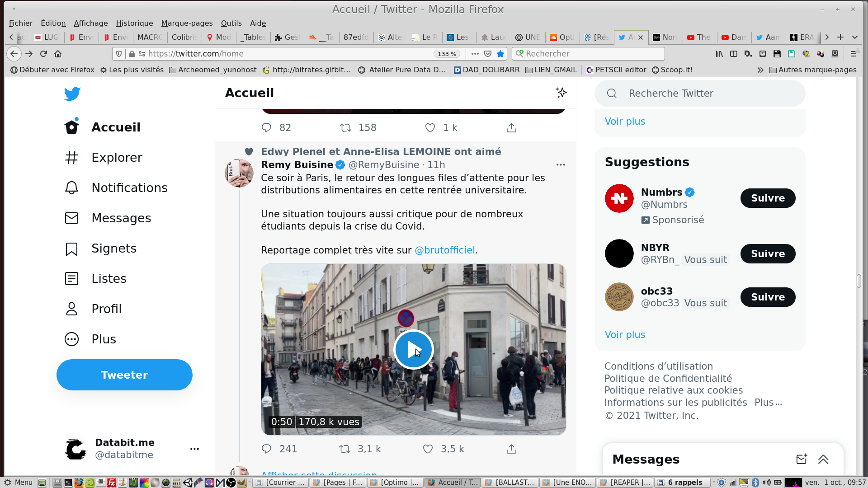The image size is (868, 488).
Task: Click the @brutofficiel mention link
Action: coord(444,250)
